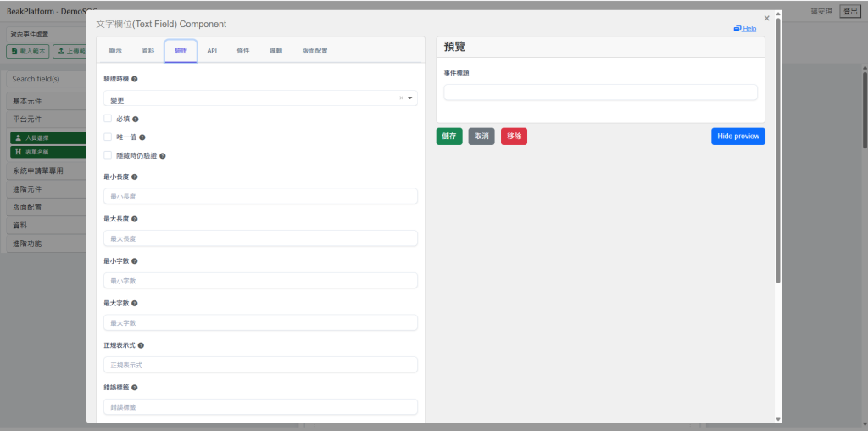Image resolution: width=868 pixels, height=431 pixels.
Task: Click help icon next to 隱藏時仍驗證
Action: click(x=163, y=156)
